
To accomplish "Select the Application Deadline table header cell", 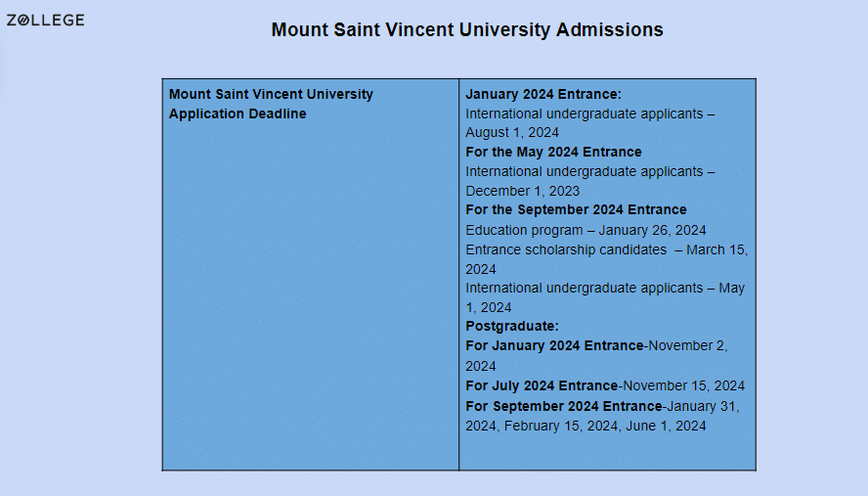I will coord(310,274).
